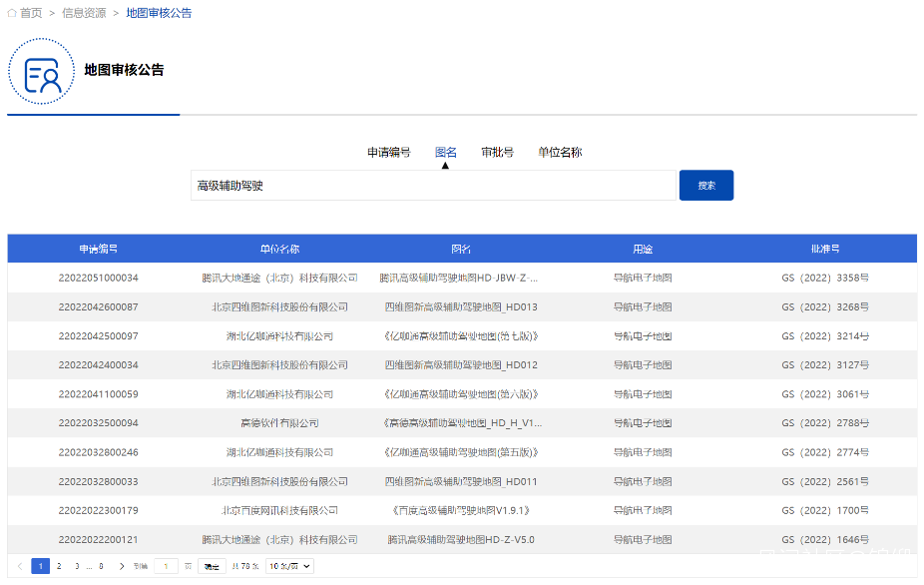The width and height of the screenshot is (924, 585).
Task: Click the search field containing 高级辅助驾驶
Action: [432, 186]
